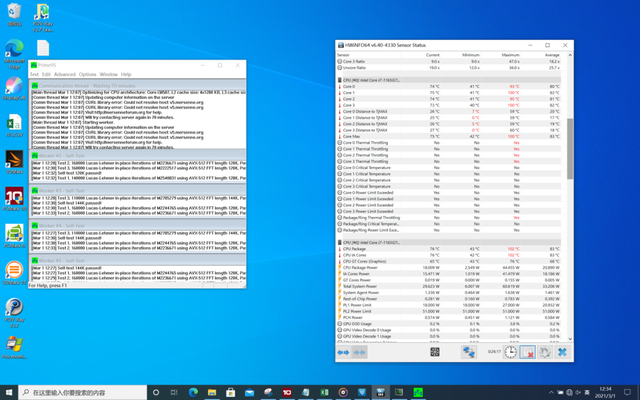Close sensors with the blue X icon

point(563,352)
